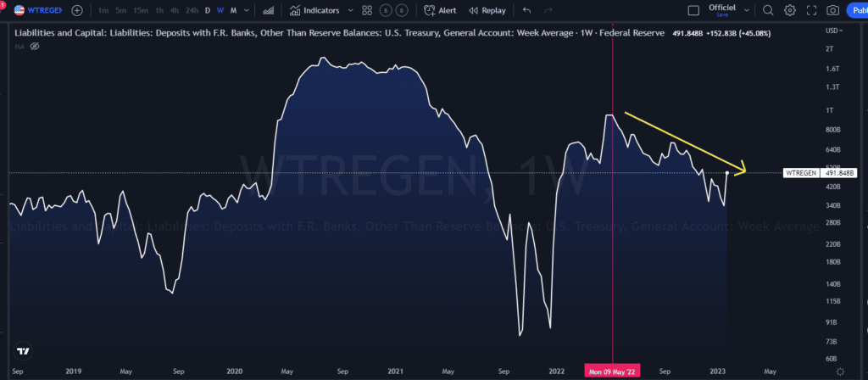The height and width of the screenshot is (380, 868).
Task: Click the second circled B icon
Action: [403, 10]
